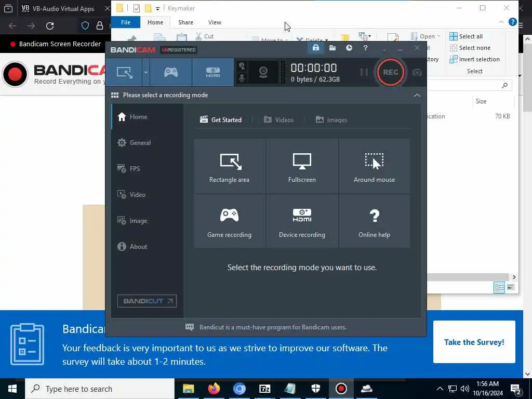Collapse the recording mode panel chevron
The width and height of the screenshot is (532, 399).
[417, 96]
